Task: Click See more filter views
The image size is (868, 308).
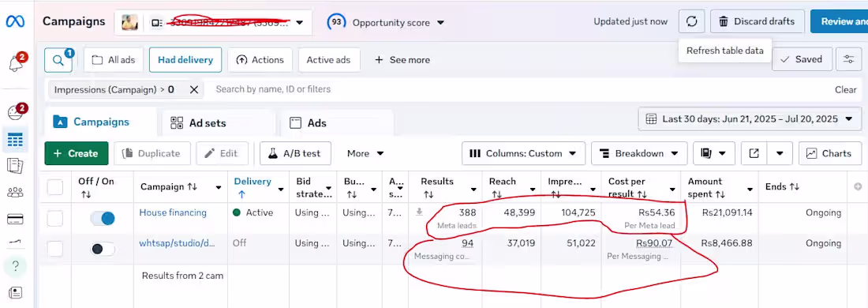Action: (402, 60)
